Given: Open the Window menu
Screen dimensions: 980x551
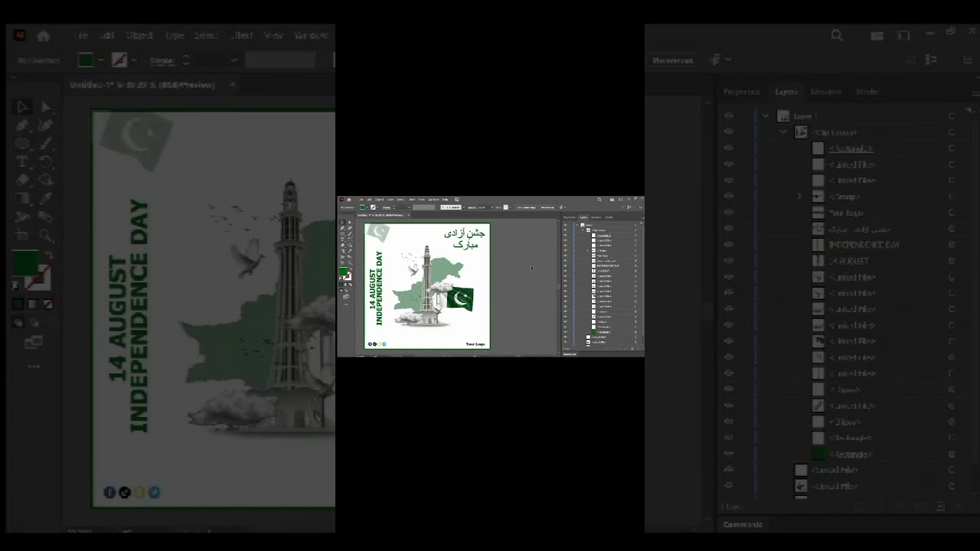Looking at the screenshot, I should pos(312,35).
